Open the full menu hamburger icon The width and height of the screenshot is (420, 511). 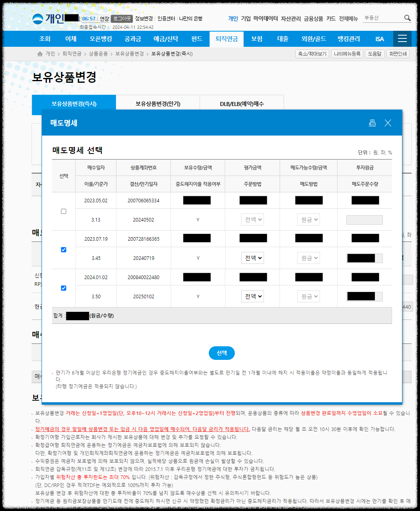[402, 39]
